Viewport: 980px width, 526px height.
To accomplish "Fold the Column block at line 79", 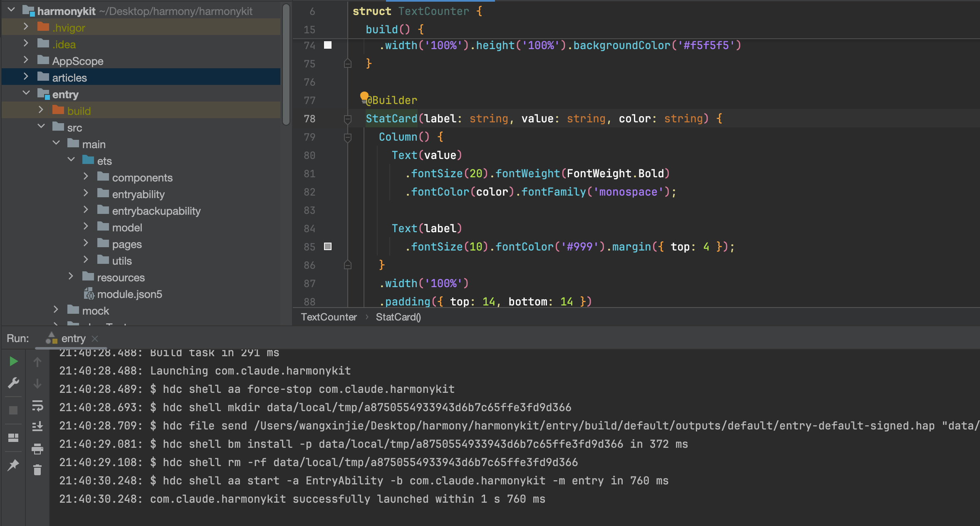I will [348, 138].
